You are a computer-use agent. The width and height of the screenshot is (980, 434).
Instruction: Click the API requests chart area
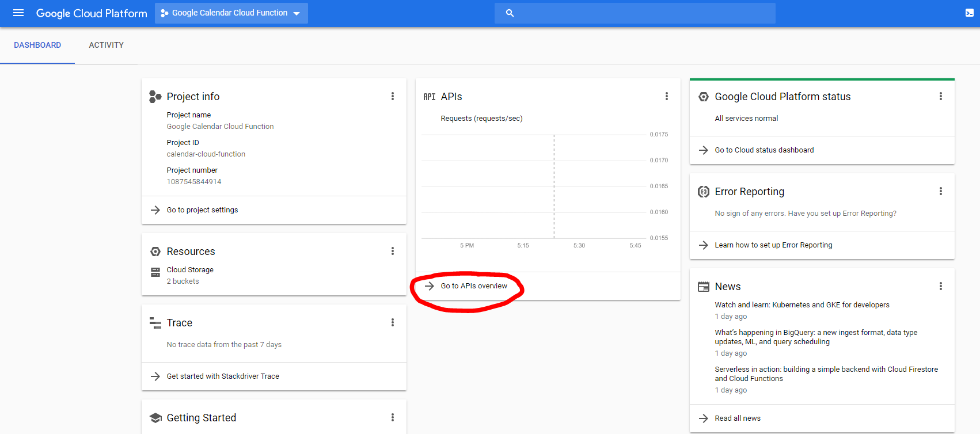click(x=534, y=186)
